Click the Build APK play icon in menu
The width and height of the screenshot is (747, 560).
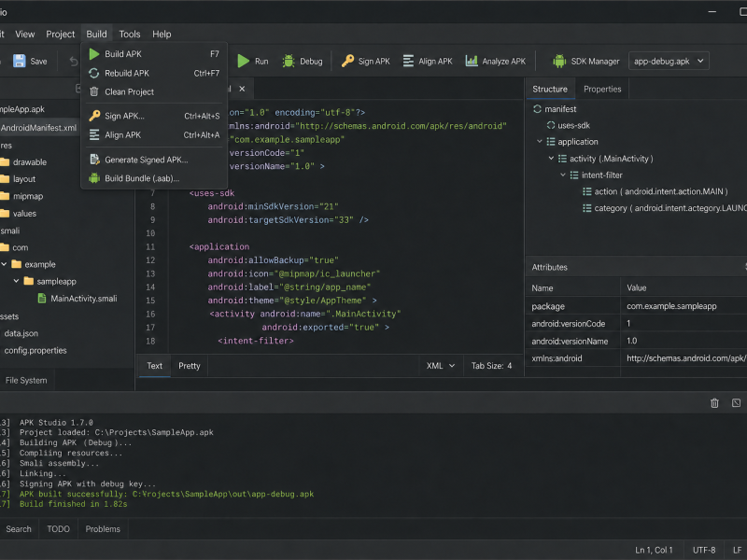pyautogui.click(x=94, y=54)
